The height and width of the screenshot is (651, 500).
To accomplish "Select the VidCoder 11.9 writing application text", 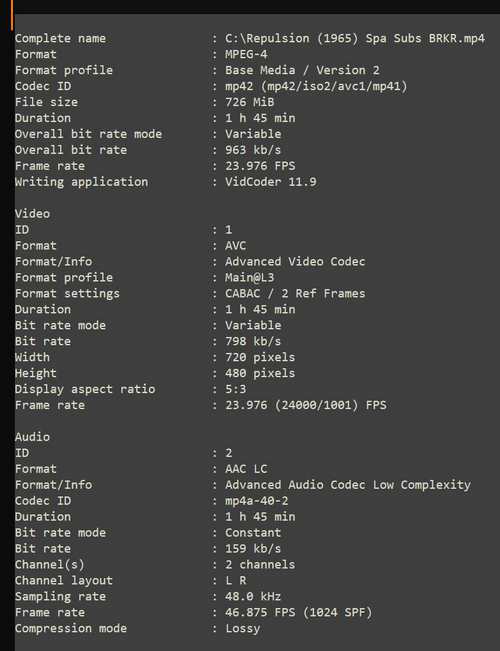I will click(x=271, y=182).
